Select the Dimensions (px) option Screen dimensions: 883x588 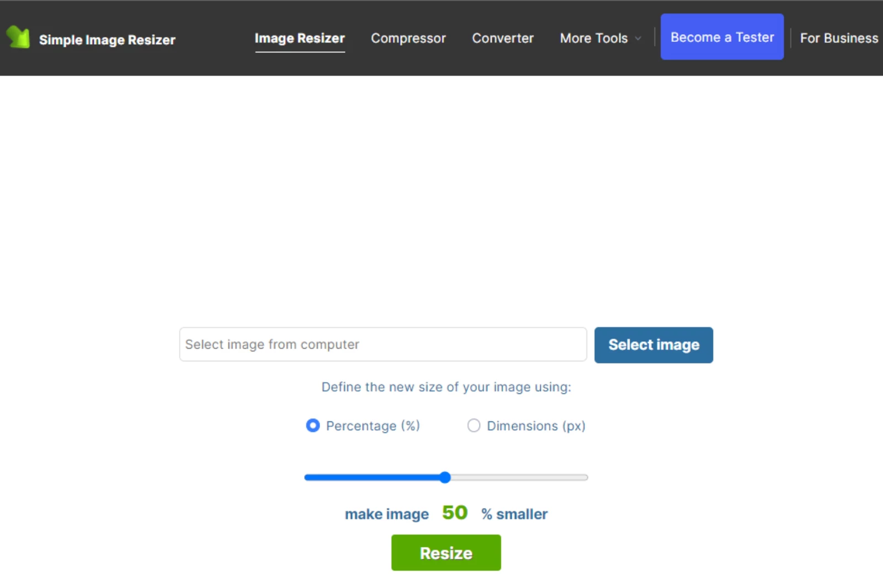(474, 425)
